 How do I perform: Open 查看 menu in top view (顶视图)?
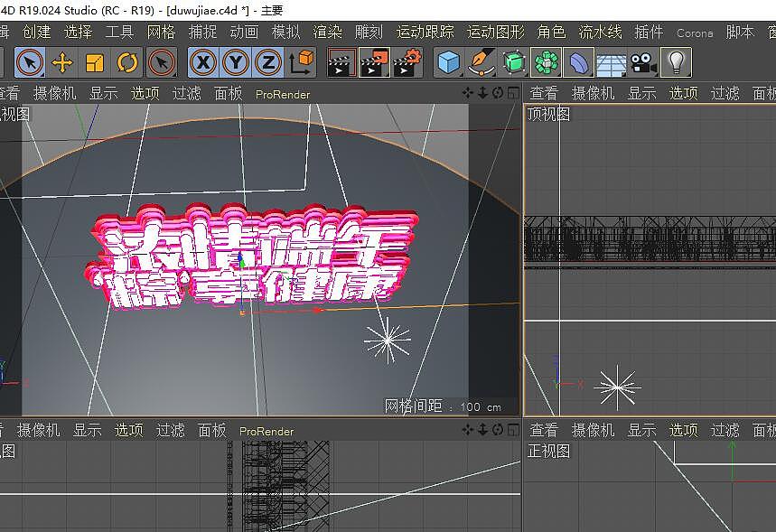coord(544,93)
